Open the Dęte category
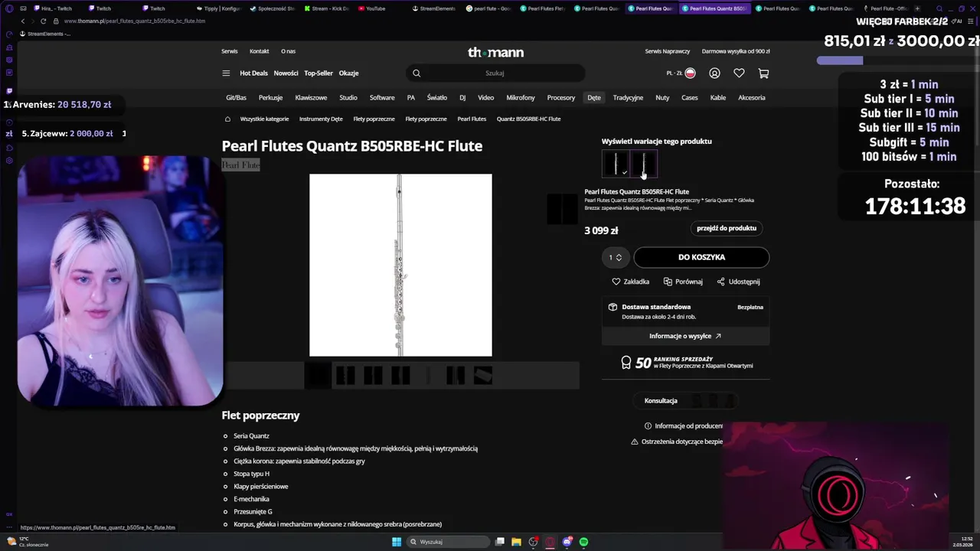 [594, 98]
